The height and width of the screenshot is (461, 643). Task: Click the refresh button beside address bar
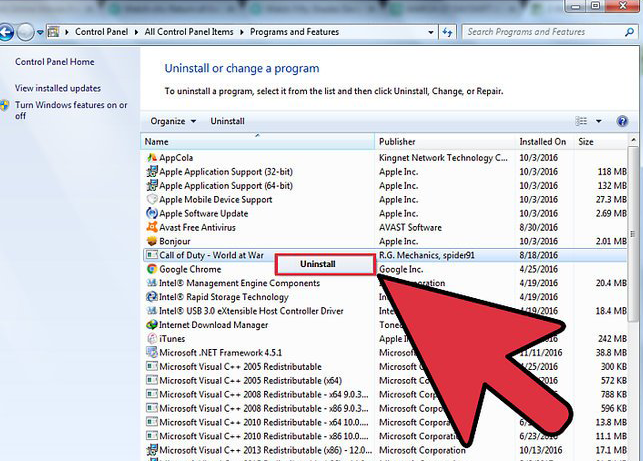[447, 32]
